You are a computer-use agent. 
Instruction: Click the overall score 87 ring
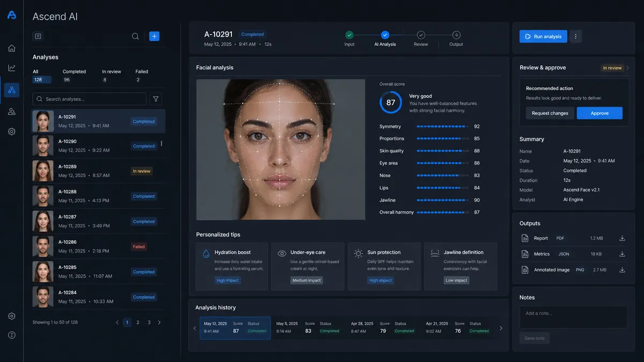click(x=391, y=102)
